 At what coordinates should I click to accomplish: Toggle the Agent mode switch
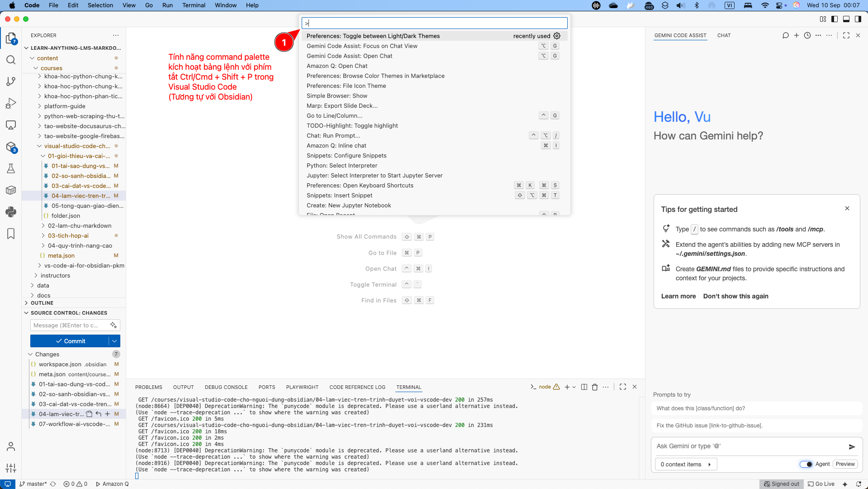(806, 464)
